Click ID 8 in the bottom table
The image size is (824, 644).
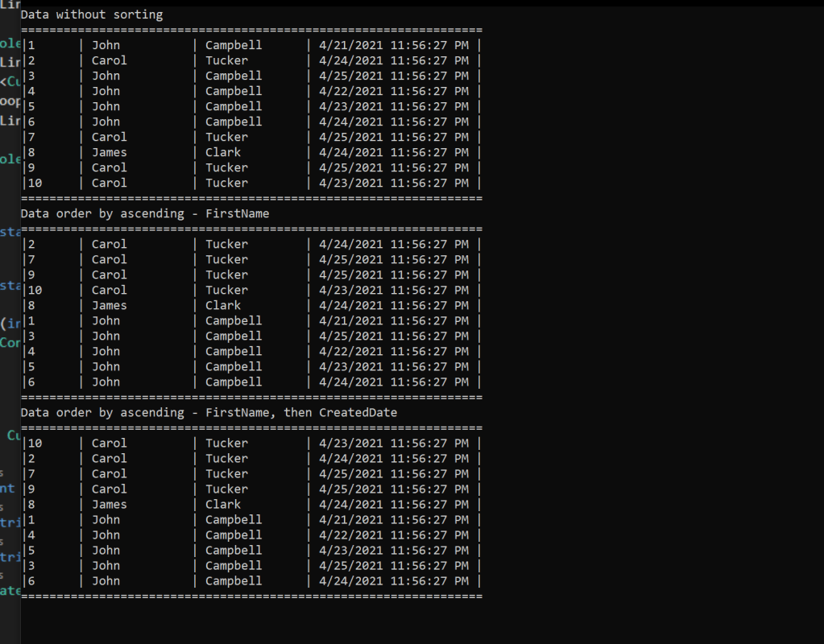pos(31,505)
